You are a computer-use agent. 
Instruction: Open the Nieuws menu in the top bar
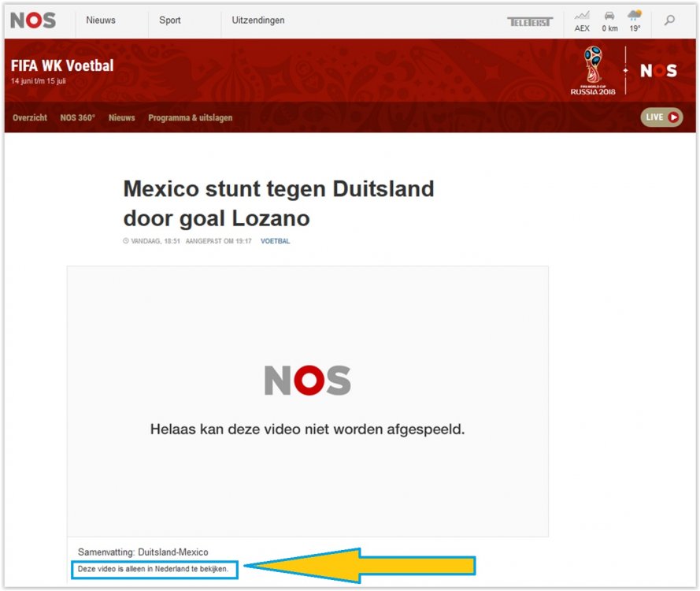(x=100, y=20)
